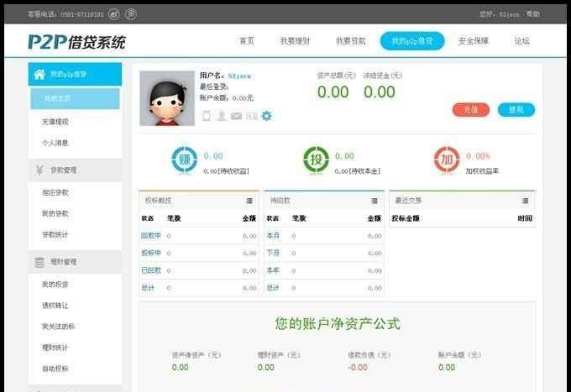Click the 帮助 help link in top bar
The height and width of the screenshot is (392, 571).
click(532, 13)
